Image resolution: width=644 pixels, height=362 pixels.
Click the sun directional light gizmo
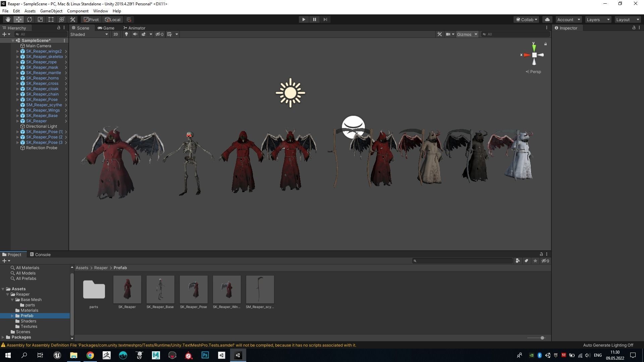point(290,93)
